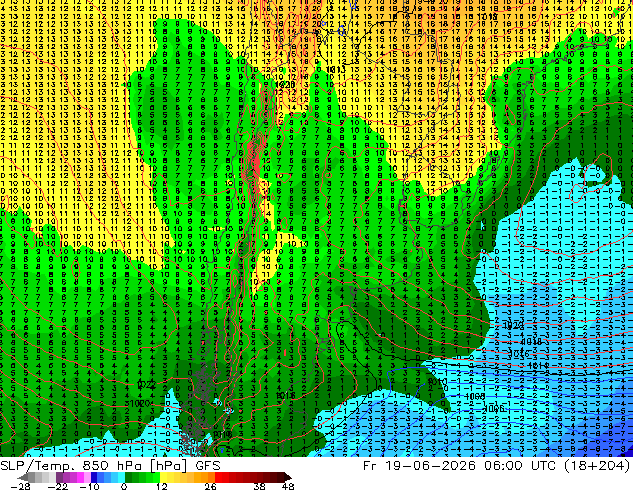The width and height of the screenshot is (634, 490).
Task: Click the 0 label under the color scale
Action: click(124, 486)
